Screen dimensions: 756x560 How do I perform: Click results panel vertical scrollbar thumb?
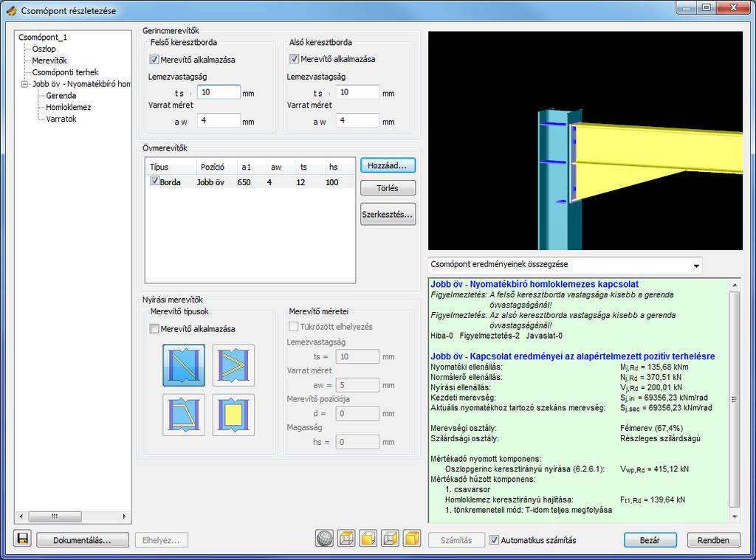click(735, 399)
